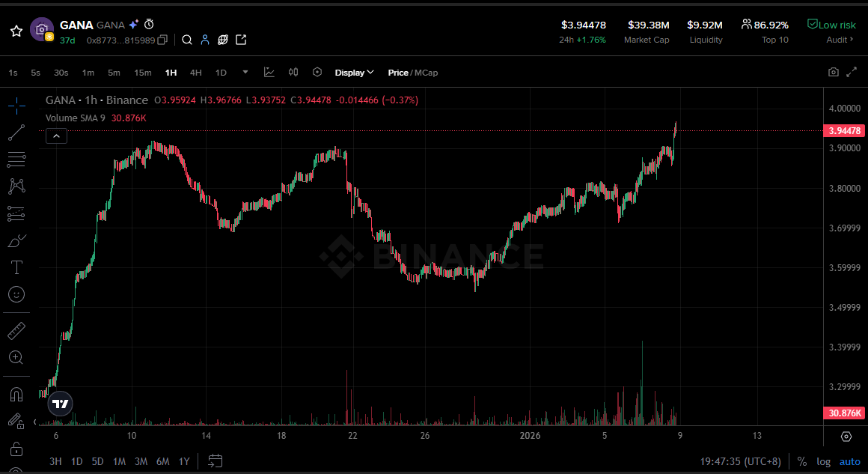
Task: Select the pattern node drawing tool
Action: (x=16, y=186)
